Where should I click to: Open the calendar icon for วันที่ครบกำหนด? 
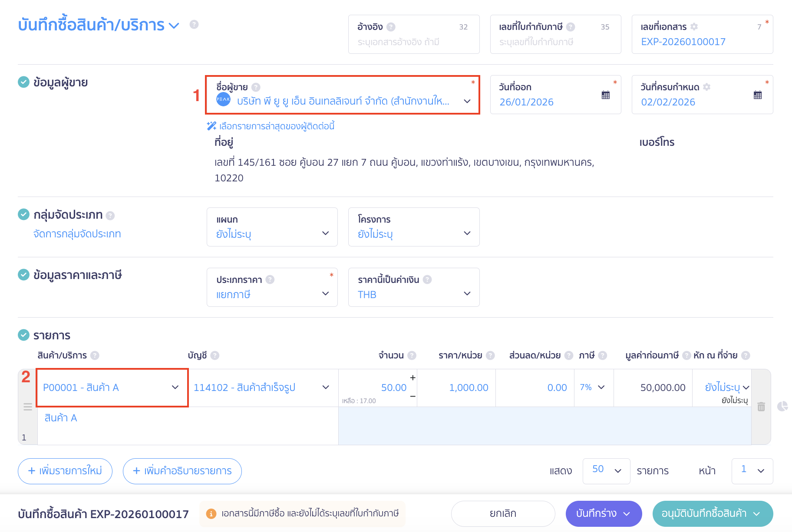[x=757, y=95]
